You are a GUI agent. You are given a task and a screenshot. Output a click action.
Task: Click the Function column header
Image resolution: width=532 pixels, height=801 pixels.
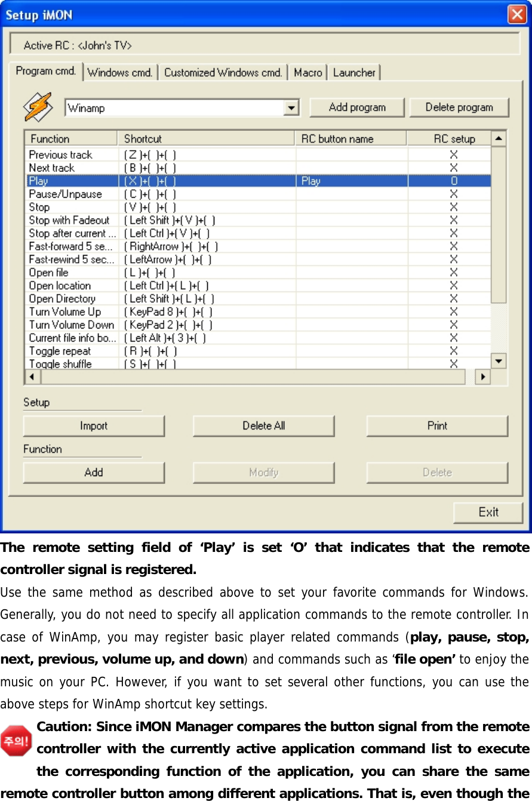(x=70, y=138)
